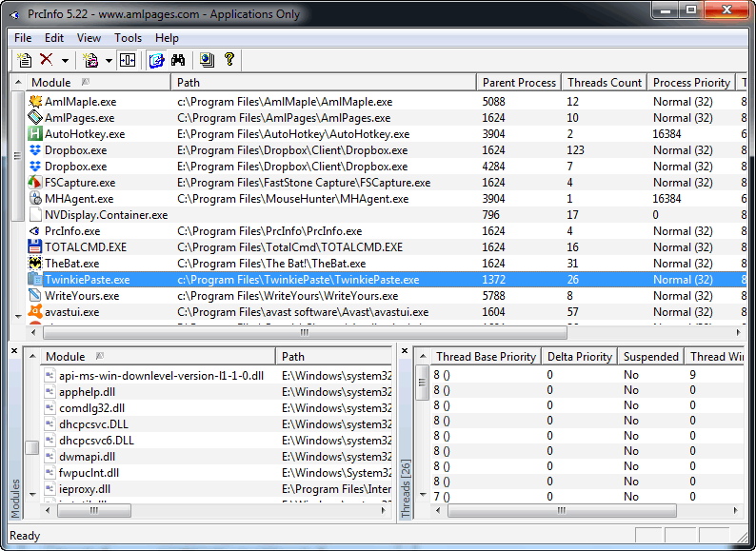Sort processes by Module column header
The image size is (756, 551).
tap(98, 83)
